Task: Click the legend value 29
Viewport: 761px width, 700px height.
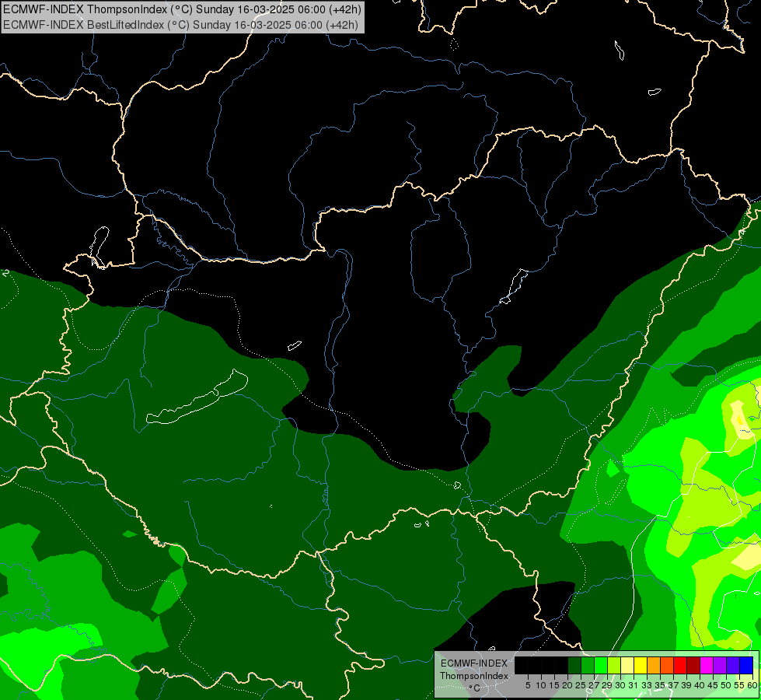Action: [608, 685]
